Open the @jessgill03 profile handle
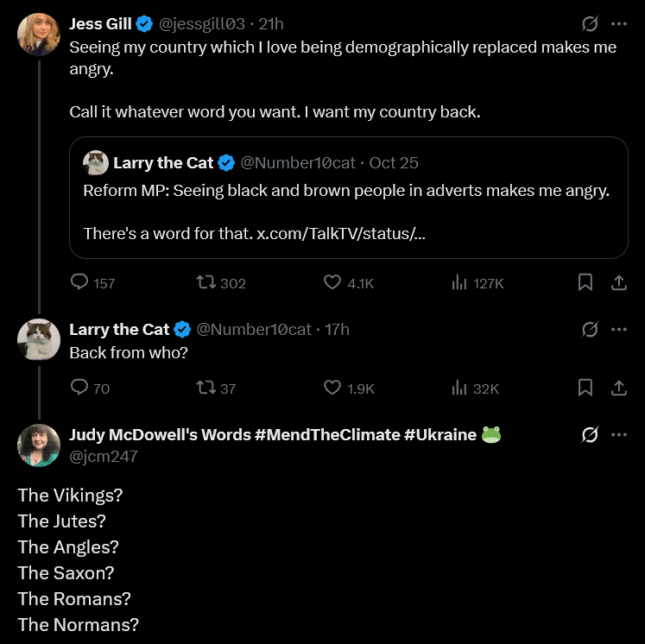645x644 pixels. click(201, 24)
